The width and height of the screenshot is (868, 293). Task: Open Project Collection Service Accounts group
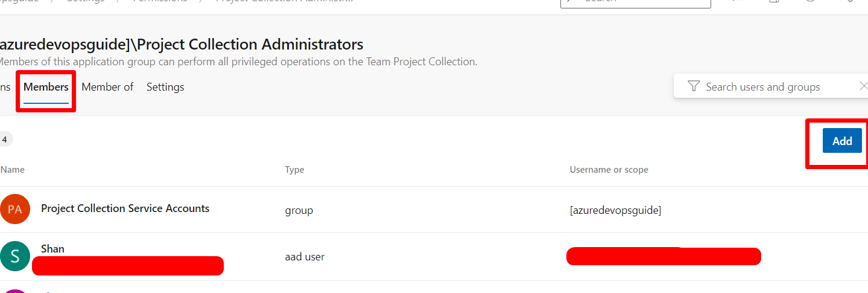(125, 208)
